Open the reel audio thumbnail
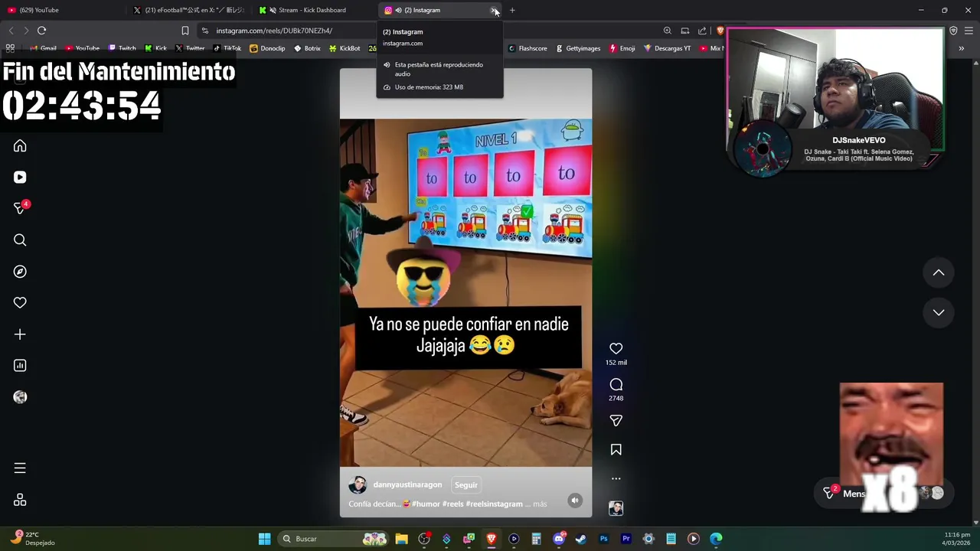The image size is (980, 551). [x=616, y=508]
